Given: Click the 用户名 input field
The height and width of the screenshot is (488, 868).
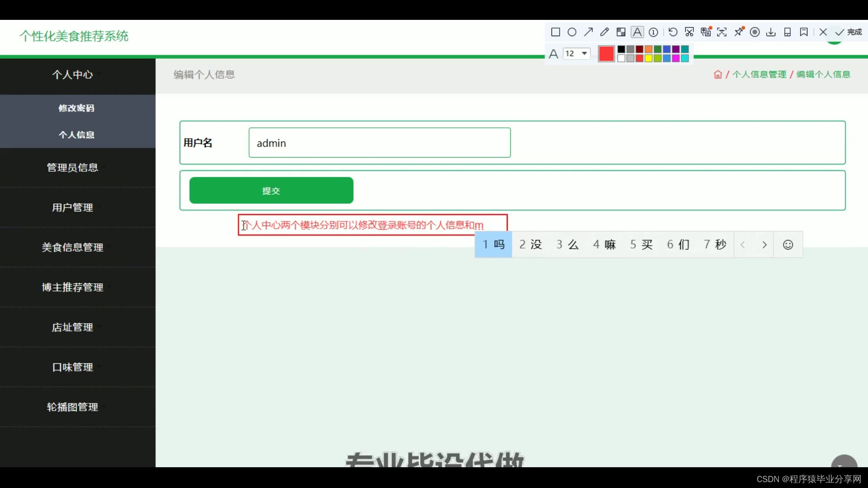Looking at the screenshot, I should (x=379, y=143).
